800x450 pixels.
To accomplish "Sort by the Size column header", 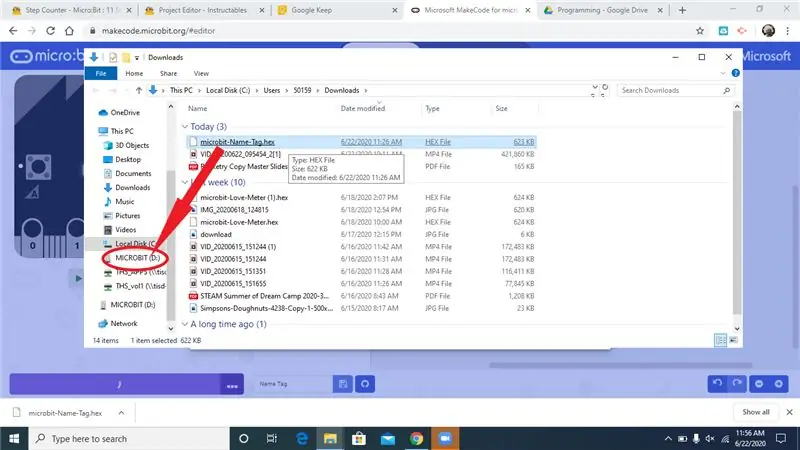I will (501, 108).
